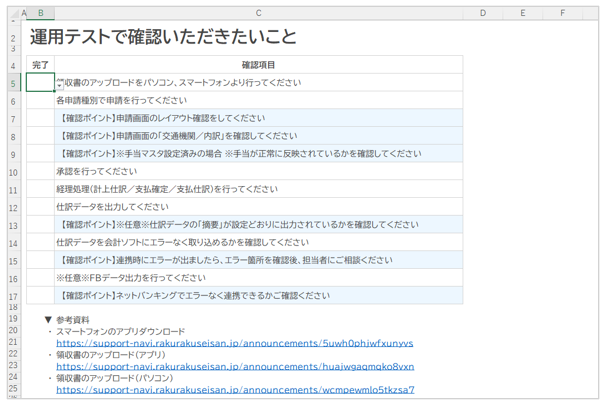The width and height of the screenshot is (605, 405).
Task: Select column B header
Action: pyautogui.click(x=40, y=14)
